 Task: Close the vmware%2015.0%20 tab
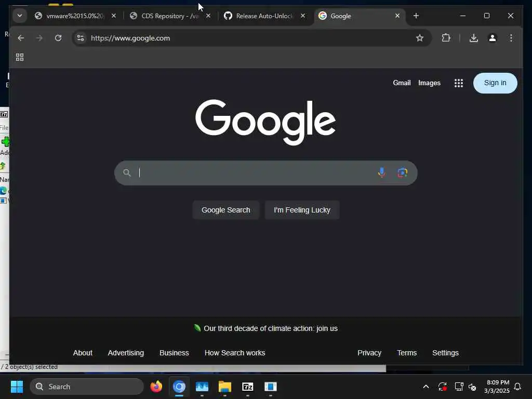(114, 16)
